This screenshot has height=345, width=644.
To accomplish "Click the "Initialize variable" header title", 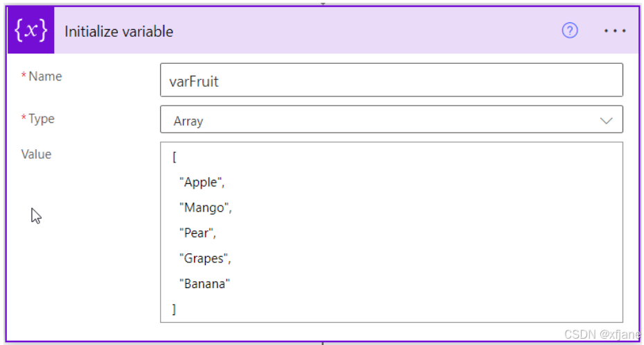I will pyautogui.click(x=119, y=31).
